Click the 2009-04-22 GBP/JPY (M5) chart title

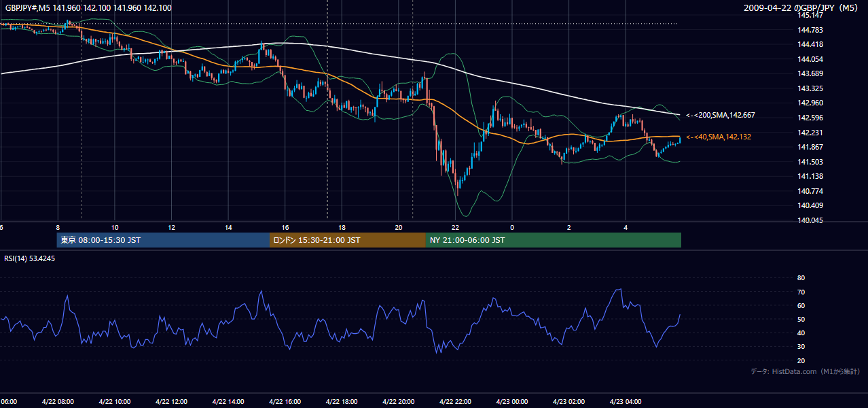(802, 7)
